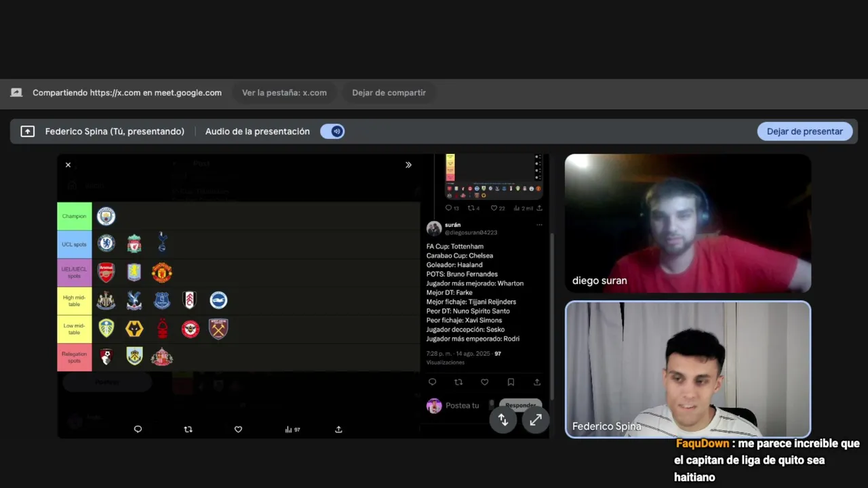868x488 pixels.
Task: Close the image viewer with the X
Action: [x=68, y=165]
